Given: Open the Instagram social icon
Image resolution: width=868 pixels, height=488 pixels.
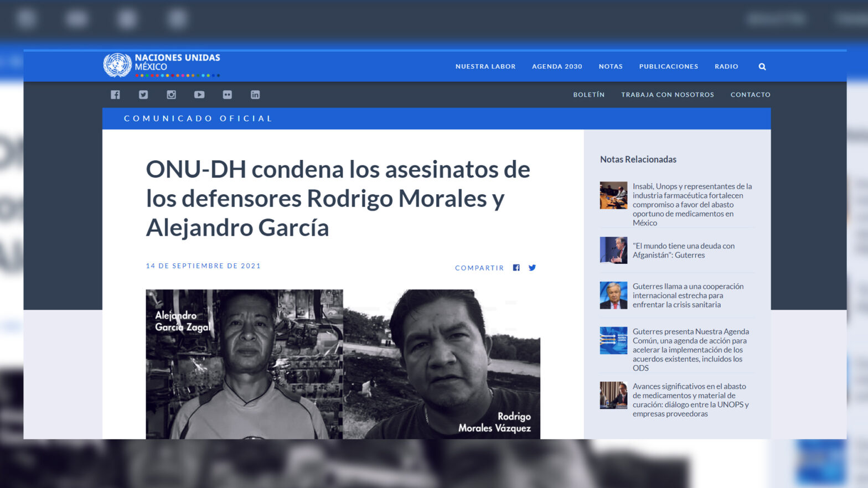Looking at the screenshot, I should [172, 95].
